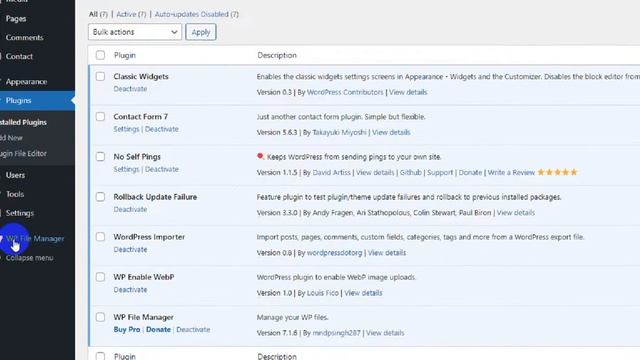Click Buy Pro for WP File Manager
This screenshot has height=360, width=640.
127,329
